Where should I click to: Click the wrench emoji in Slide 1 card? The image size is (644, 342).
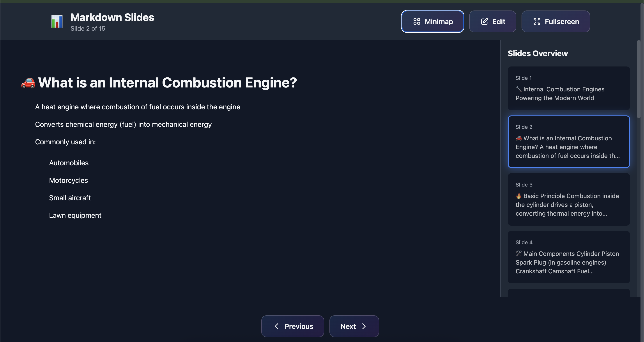click(518, 89)
